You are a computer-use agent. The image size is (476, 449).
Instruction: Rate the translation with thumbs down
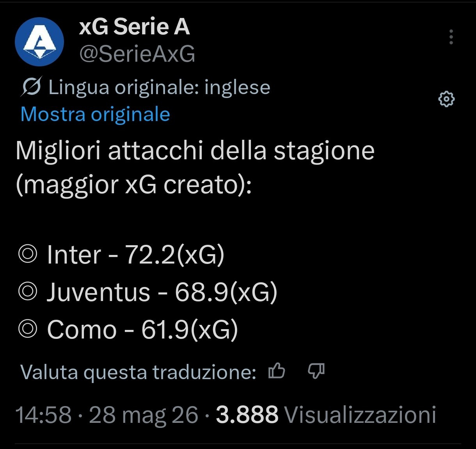(x=316, y=371)
